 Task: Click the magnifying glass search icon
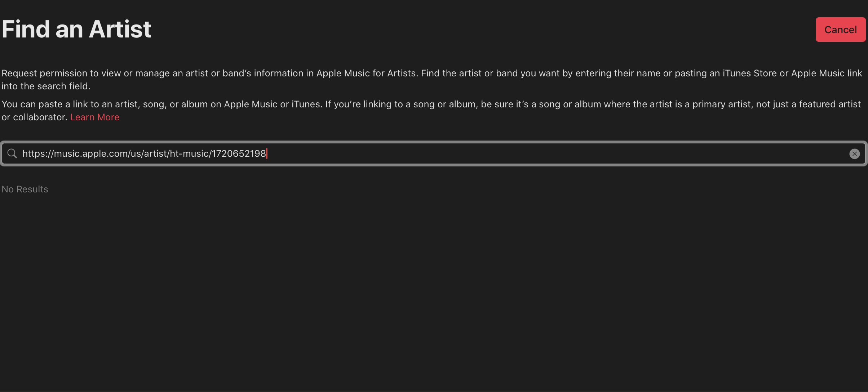pyautogui.click(x=12, y=153)
